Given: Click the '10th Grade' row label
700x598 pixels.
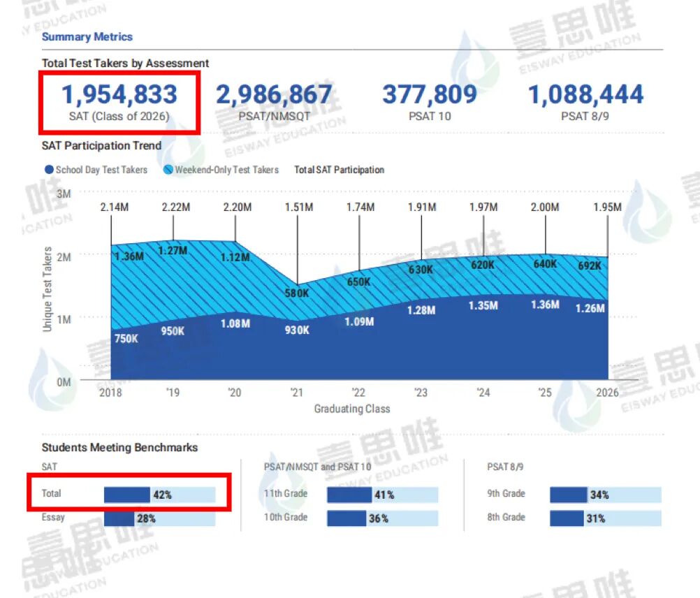Looking at the screenshot, I should click(286, 517).
